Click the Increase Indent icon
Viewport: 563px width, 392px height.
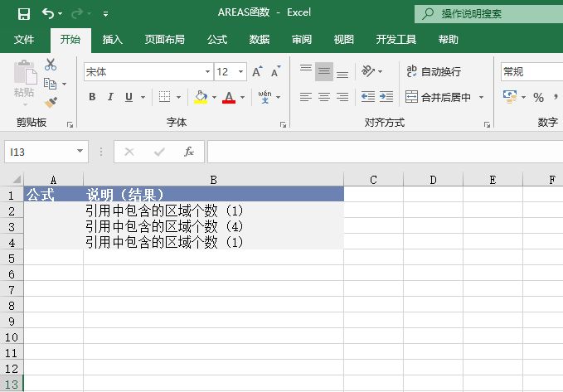386,97
